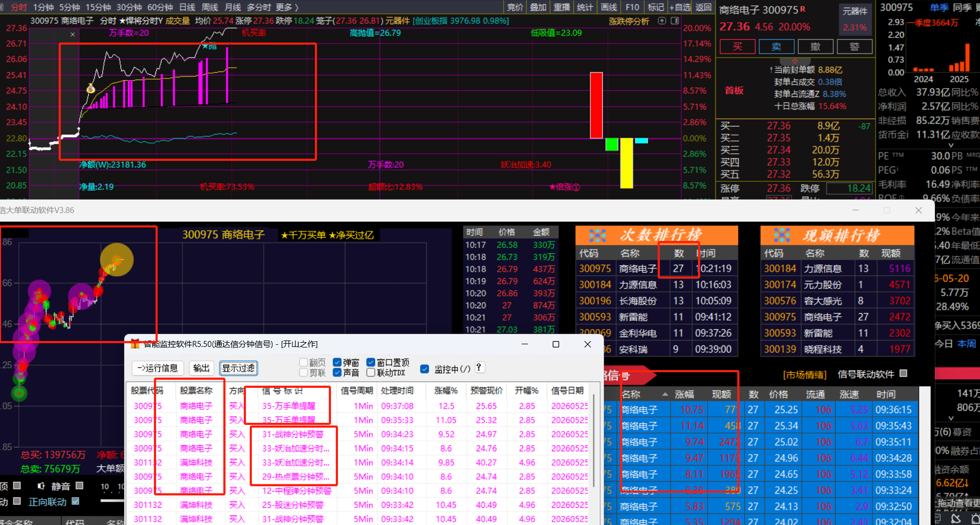Click the 返回 back button
Viewport: 980px width, 525px height.
(x=703, y=7)
